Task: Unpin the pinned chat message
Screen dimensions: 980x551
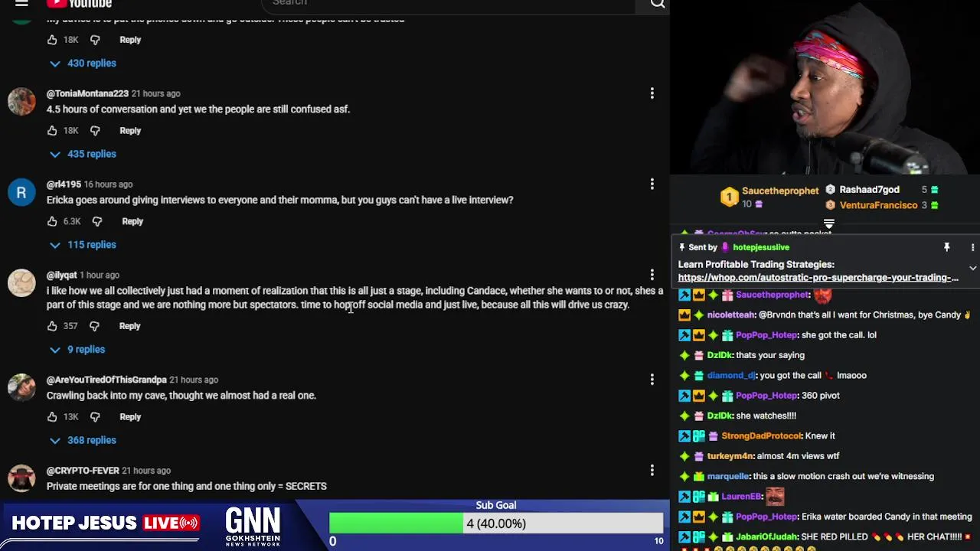Action: pyautogui.click(x=947, y=247)
